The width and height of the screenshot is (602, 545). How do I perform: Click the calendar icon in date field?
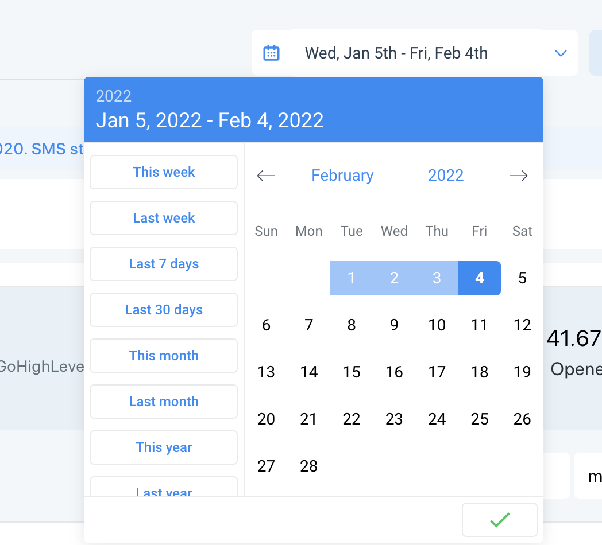(x=271, y=53)
